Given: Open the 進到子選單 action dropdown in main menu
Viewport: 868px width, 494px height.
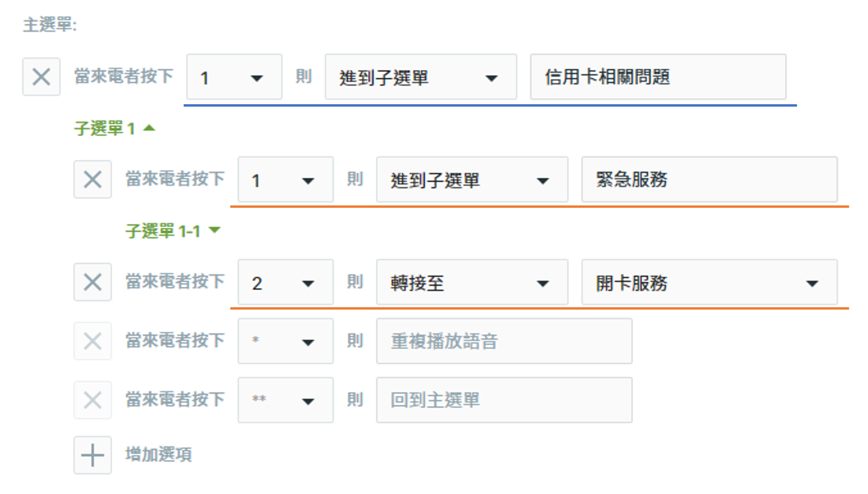Looking at the screenshot, I should point(421,77).
